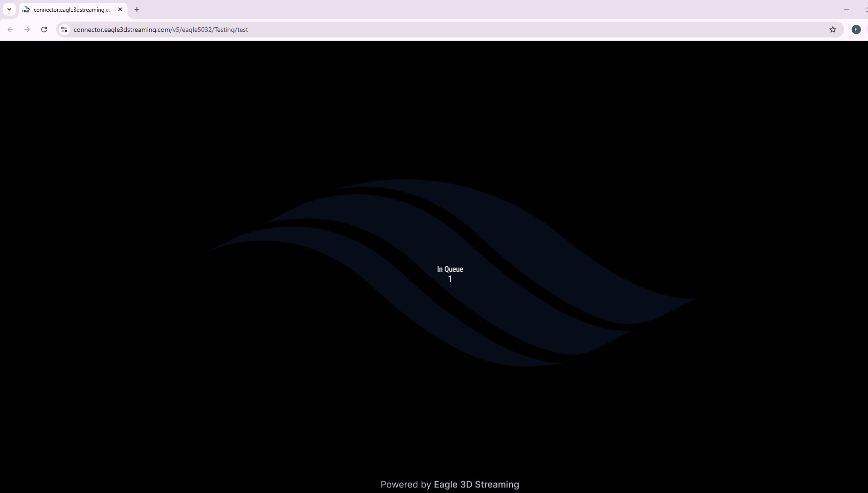This screenshot has width=868, height=493.
Task: Open a new tab with the plus icon
Action: [x=137, y=9]
